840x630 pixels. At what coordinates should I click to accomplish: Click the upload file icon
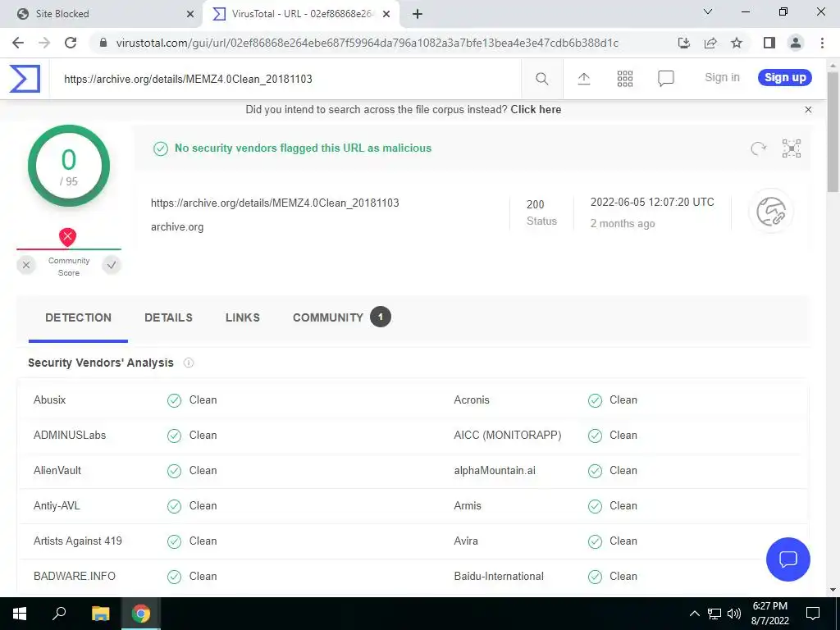point(584,79)
